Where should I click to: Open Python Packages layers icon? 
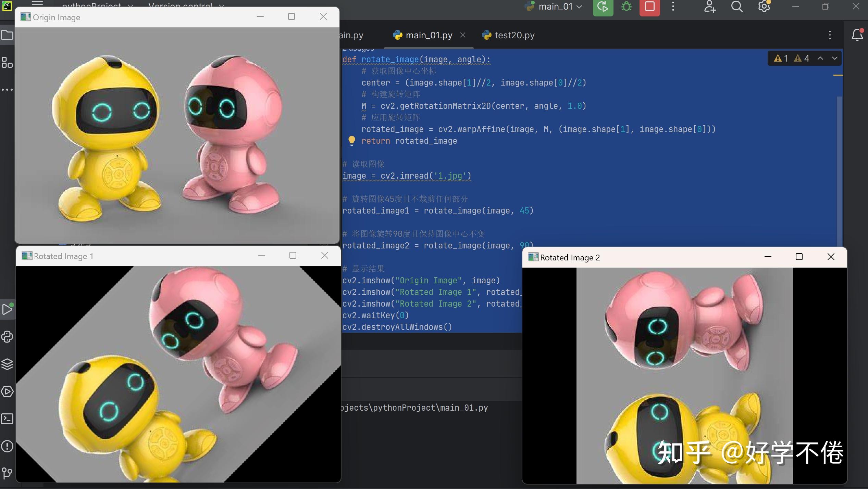[7, 364]
